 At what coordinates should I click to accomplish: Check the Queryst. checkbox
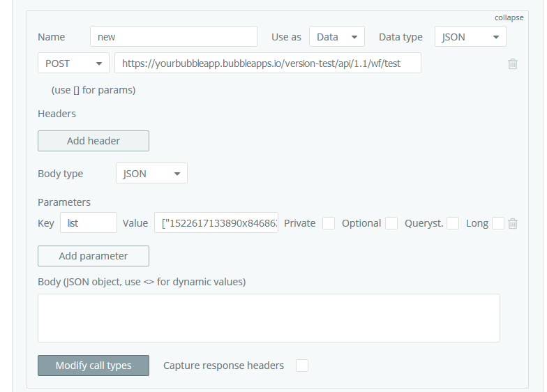click(x=453, y=223)
